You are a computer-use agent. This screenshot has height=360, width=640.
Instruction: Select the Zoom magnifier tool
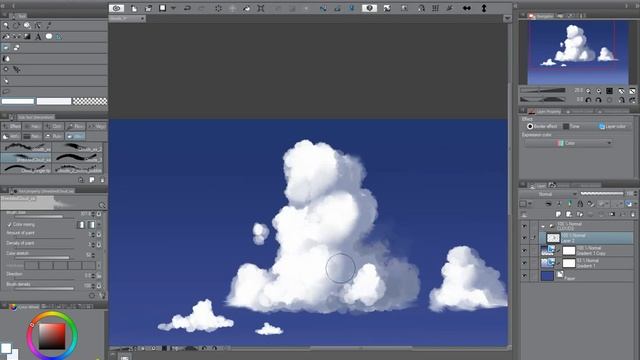coord(6,25)
